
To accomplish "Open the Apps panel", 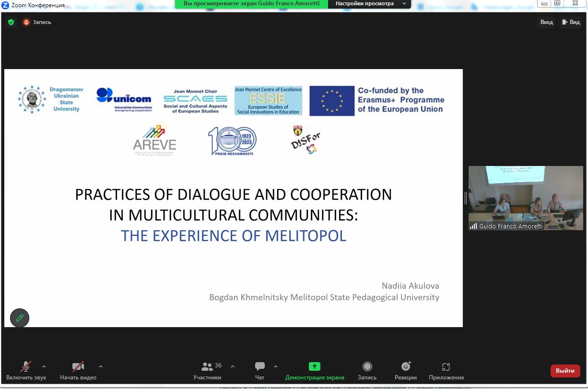I will coord(446,371).
